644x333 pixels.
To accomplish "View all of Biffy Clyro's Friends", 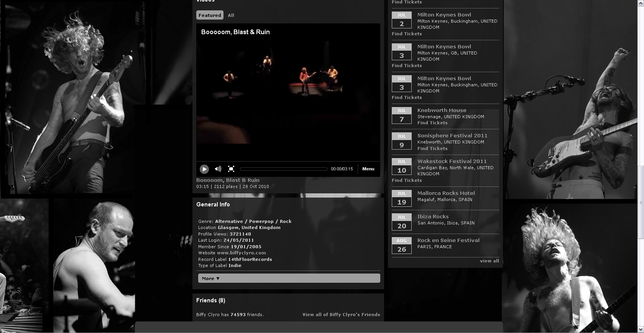I will [x=341, y=315].
